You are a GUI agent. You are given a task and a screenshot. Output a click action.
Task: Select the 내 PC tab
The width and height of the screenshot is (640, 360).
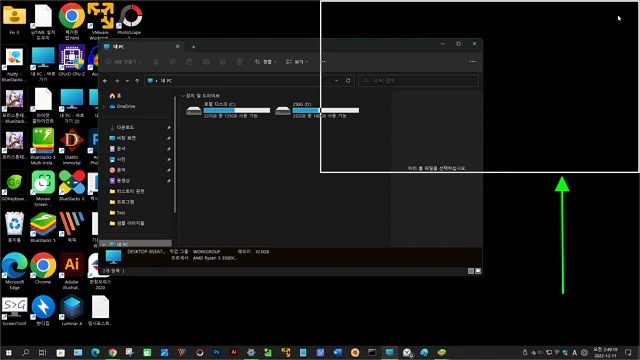139,47
